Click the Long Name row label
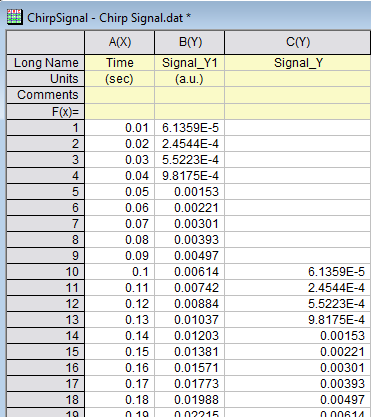This screenshot has width=371, height=417. coord(45,63)
